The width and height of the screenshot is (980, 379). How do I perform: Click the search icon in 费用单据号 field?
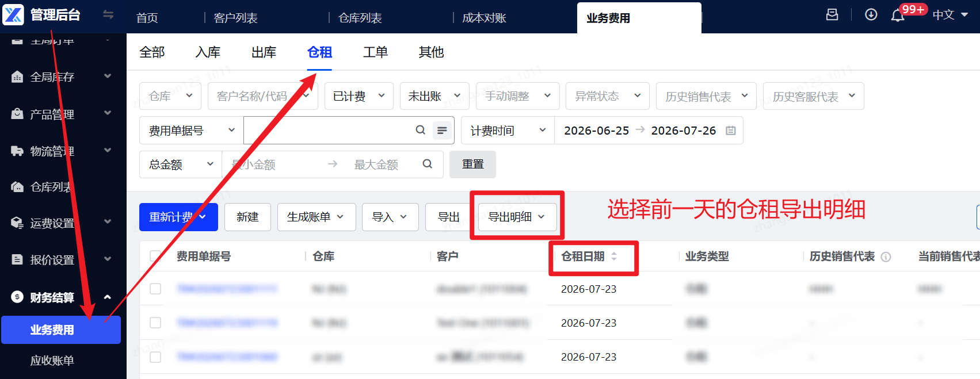(x=421, y=130)
